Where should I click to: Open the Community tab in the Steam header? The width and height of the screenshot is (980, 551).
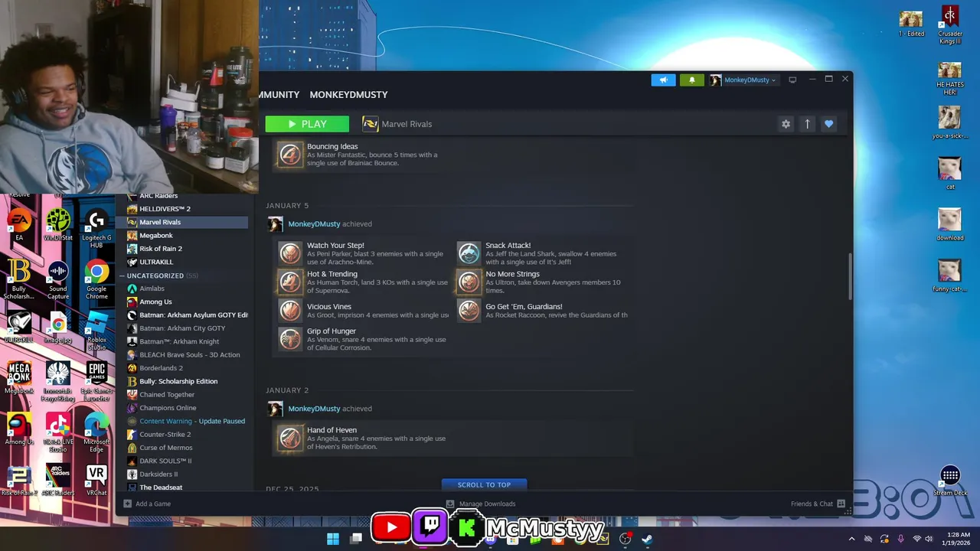point(279,95)
